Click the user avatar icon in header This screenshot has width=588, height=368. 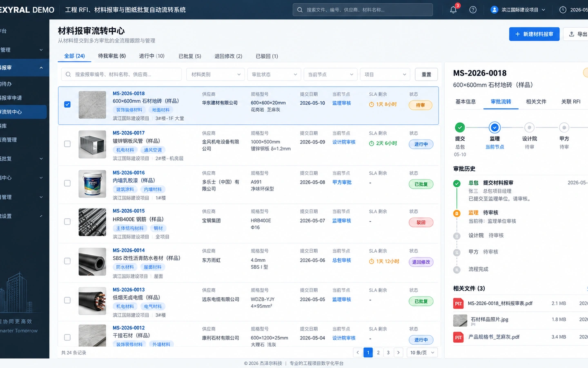pos(494,10)
